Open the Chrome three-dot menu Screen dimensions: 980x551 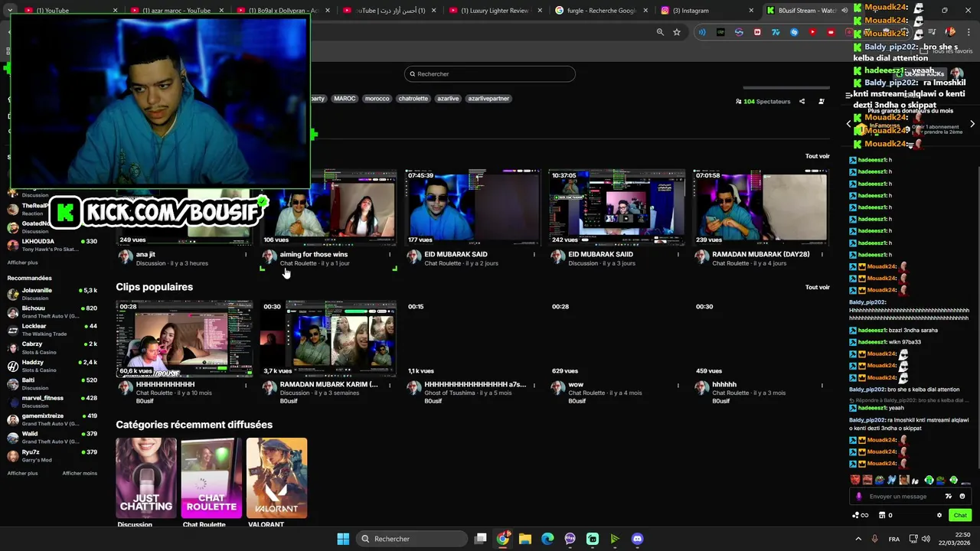pos(970,32)
